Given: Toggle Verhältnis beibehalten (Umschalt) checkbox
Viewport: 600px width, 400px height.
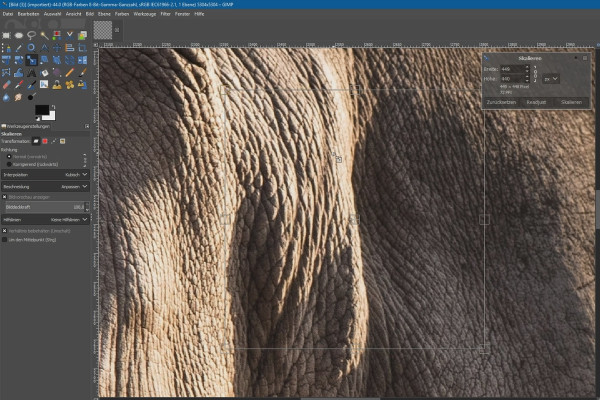Looking at the screenshot, I should pos(5,231).
